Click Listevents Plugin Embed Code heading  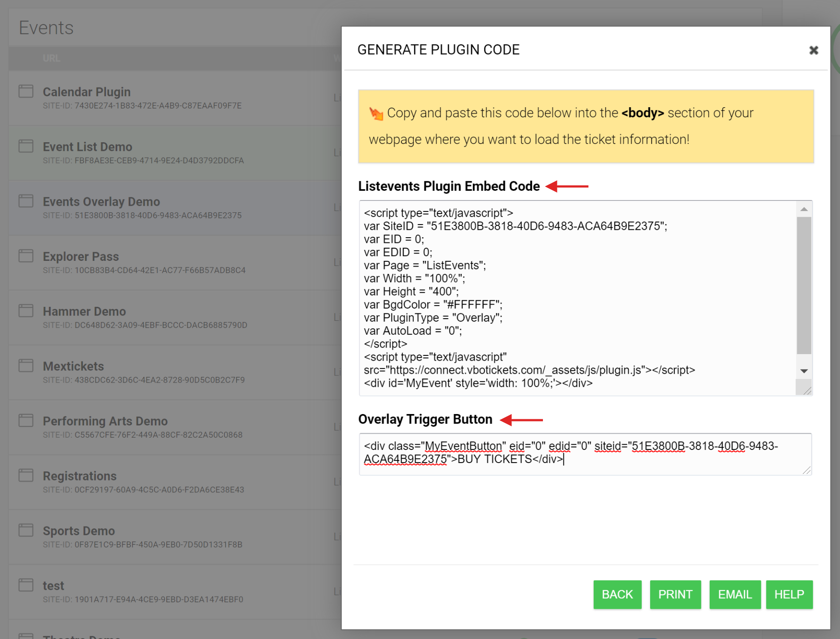pos(449,186)
